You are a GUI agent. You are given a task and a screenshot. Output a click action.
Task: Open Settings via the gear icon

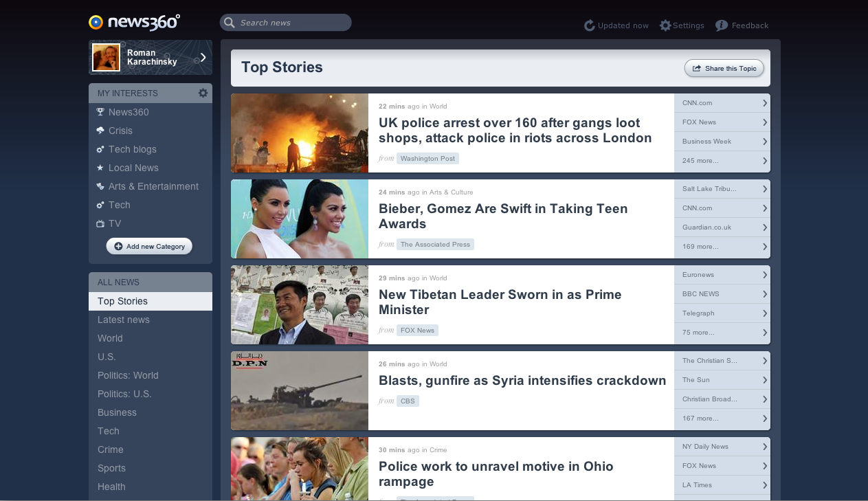[x=665, y=25]
